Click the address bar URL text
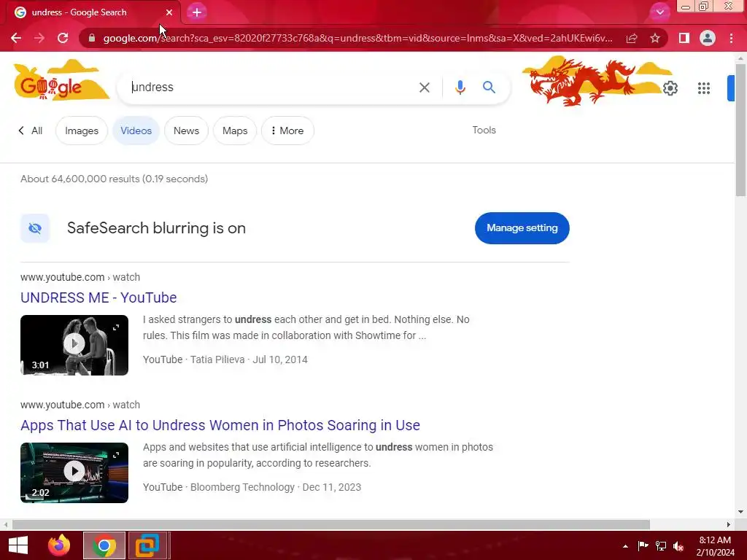 click(x=357, y=38)
